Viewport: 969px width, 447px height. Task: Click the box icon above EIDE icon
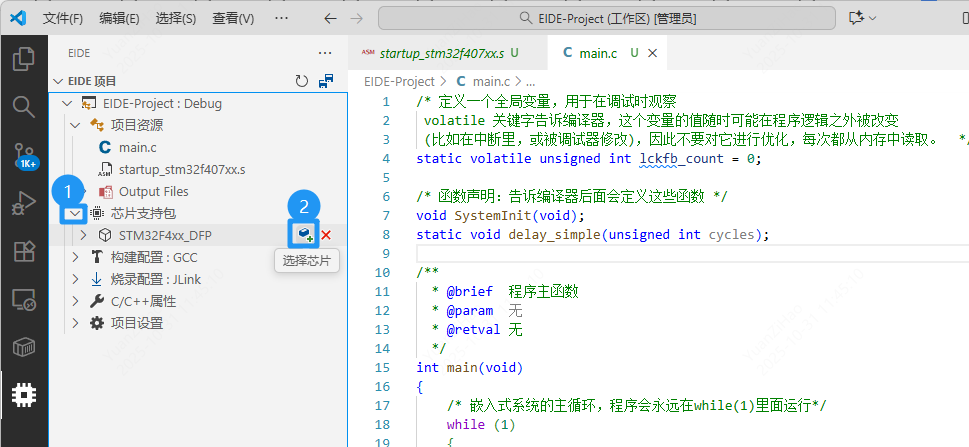tap(23, 349)
